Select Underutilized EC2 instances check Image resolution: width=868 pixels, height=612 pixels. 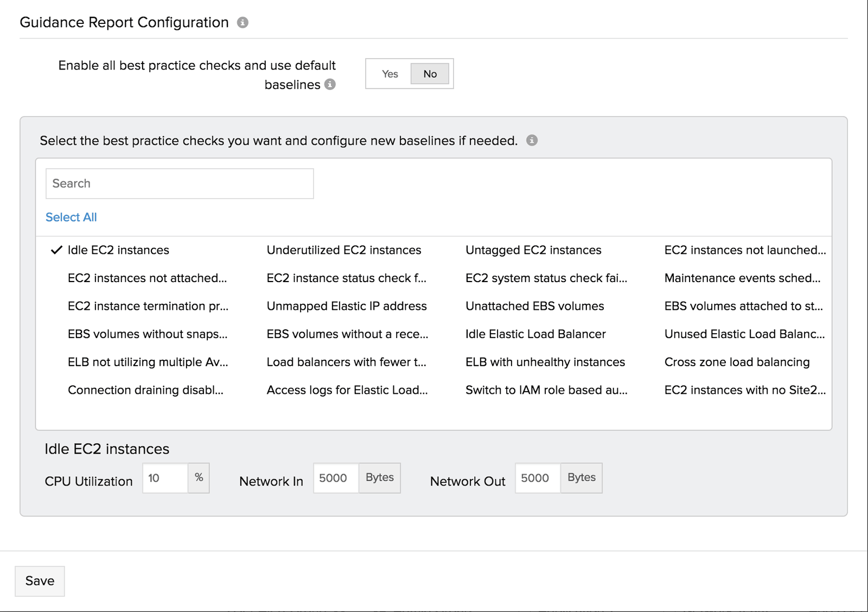[x=343, y=250]
